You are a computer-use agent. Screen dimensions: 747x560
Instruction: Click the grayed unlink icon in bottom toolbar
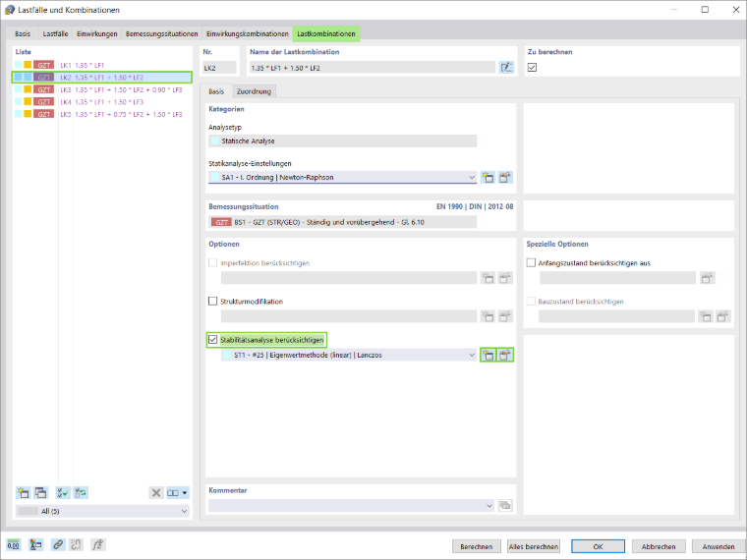[x=77, y=544]
